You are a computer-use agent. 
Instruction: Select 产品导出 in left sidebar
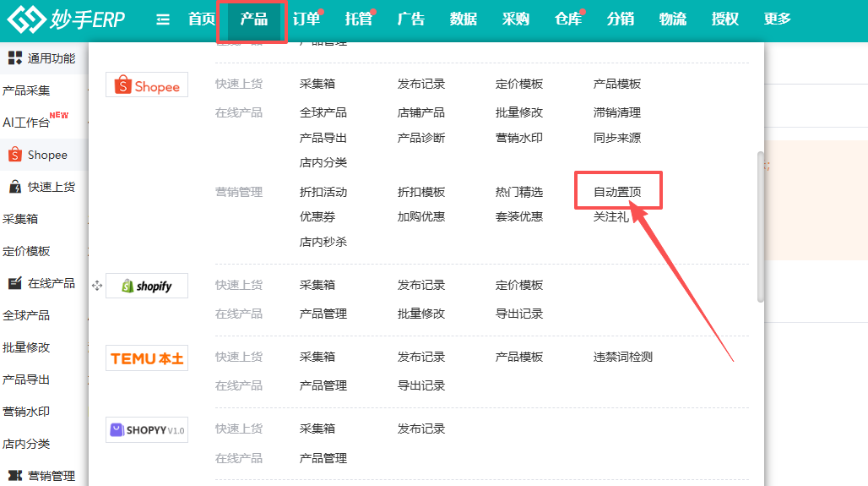tap(26, 380)
